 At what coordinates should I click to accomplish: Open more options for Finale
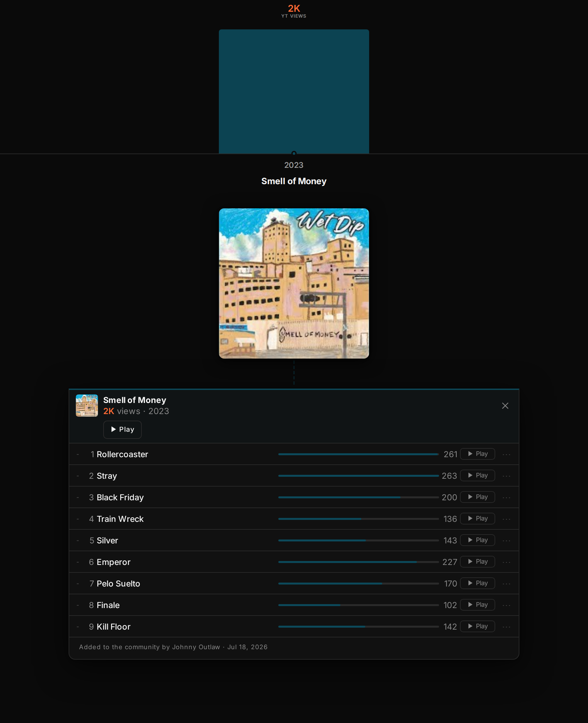click(506, 605)
